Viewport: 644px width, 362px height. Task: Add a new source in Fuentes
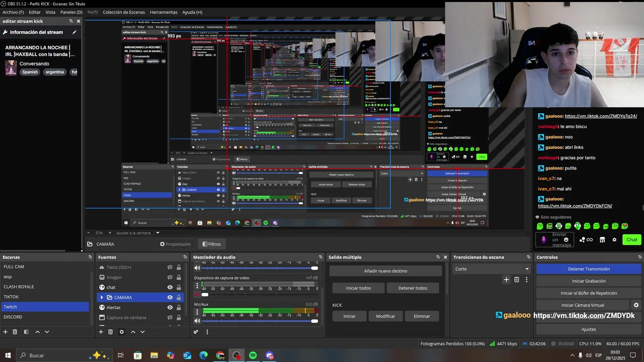(101, 332)
